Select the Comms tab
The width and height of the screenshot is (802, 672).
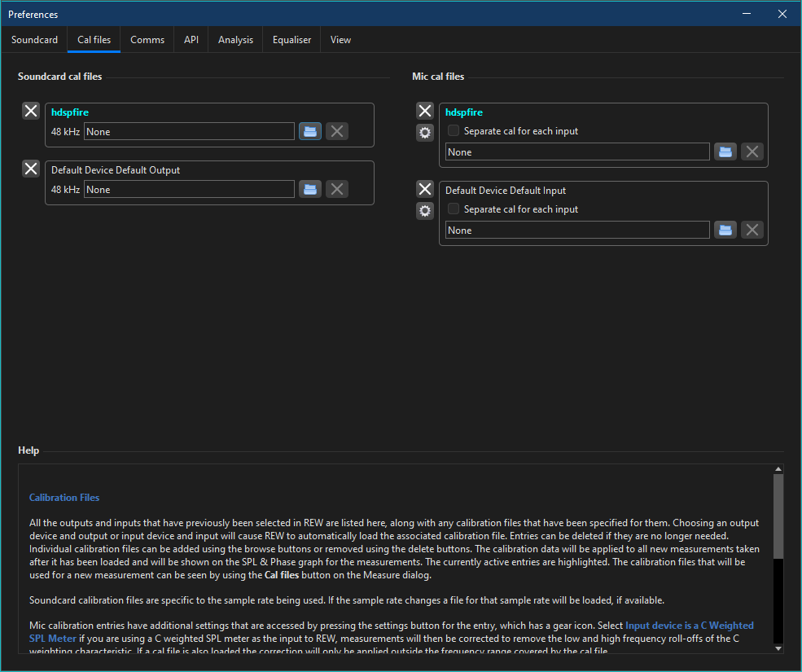tap(147, 40)
